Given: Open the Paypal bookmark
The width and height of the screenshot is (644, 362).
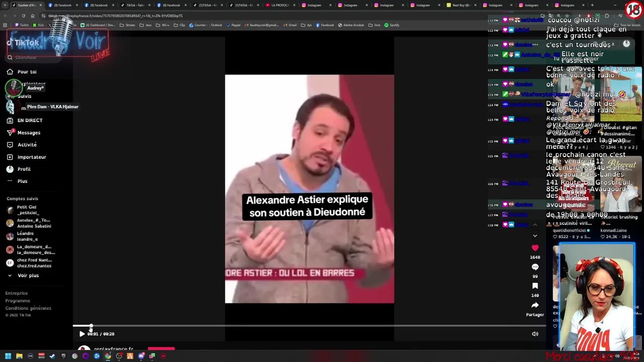Looking at the screenshot, I should pos(233,25).
